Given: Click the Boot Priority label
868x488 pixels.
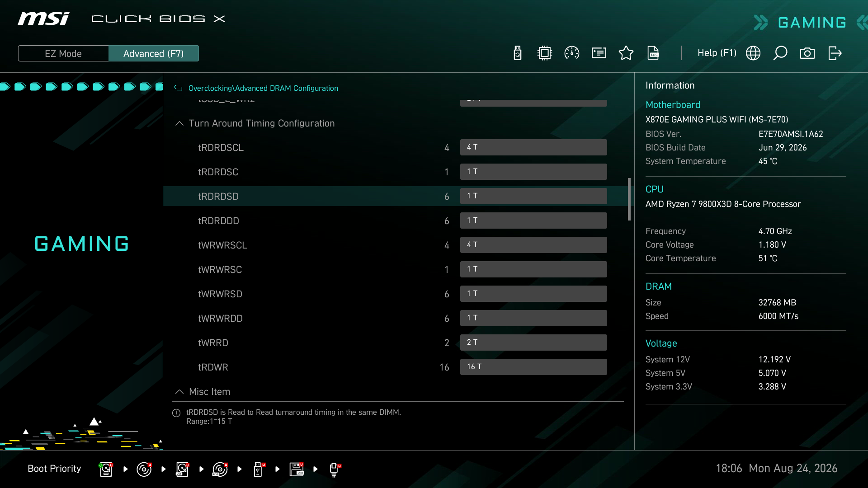Looking at the screenshot, I should click(x=54, y=469).
